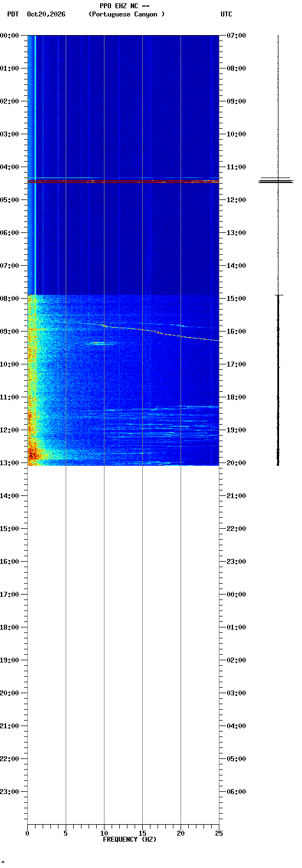Viewport: 302px width, 868px height.
Task: Click the '01:00' UTC time label
Action: (x=236, y=627)
